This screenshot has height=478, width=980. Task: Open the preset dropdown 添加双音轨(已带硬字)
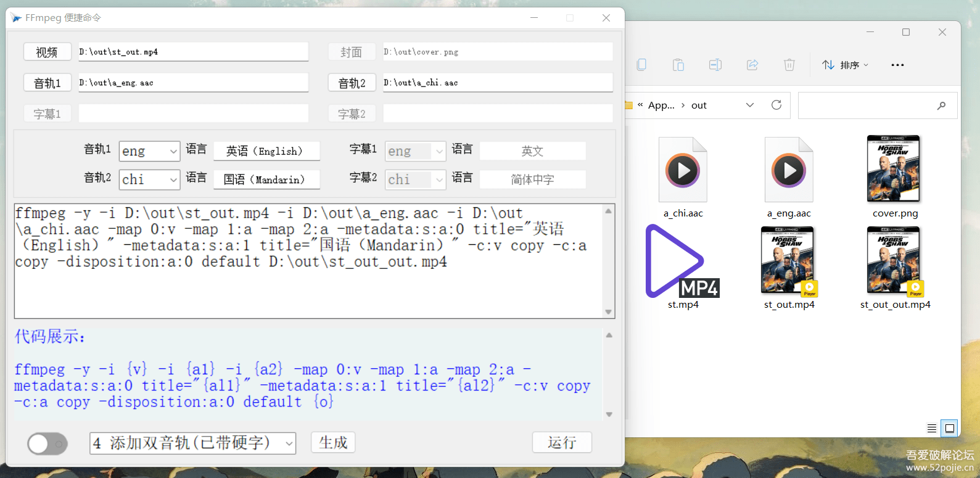[x=193, y=443]
